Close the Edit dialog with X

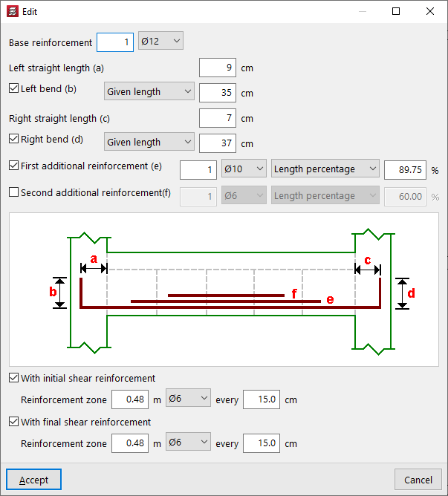coord(430,11)
